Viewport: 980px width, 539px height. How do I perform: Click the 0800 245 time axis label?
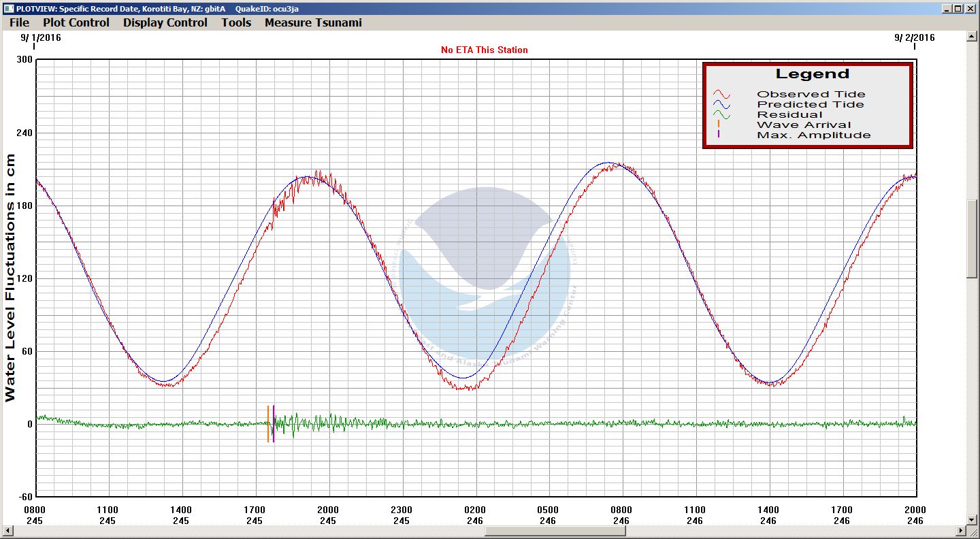click(x=34, y=515)
